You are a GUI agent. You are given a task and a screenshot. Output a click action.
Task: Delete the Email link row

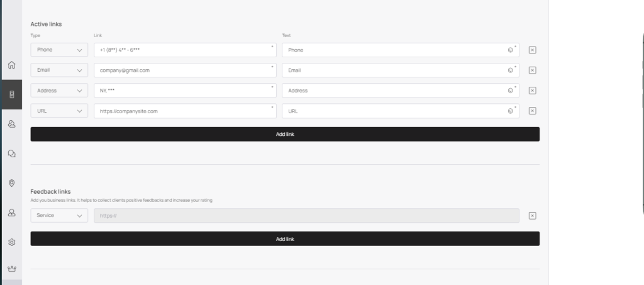coord(532,70)
